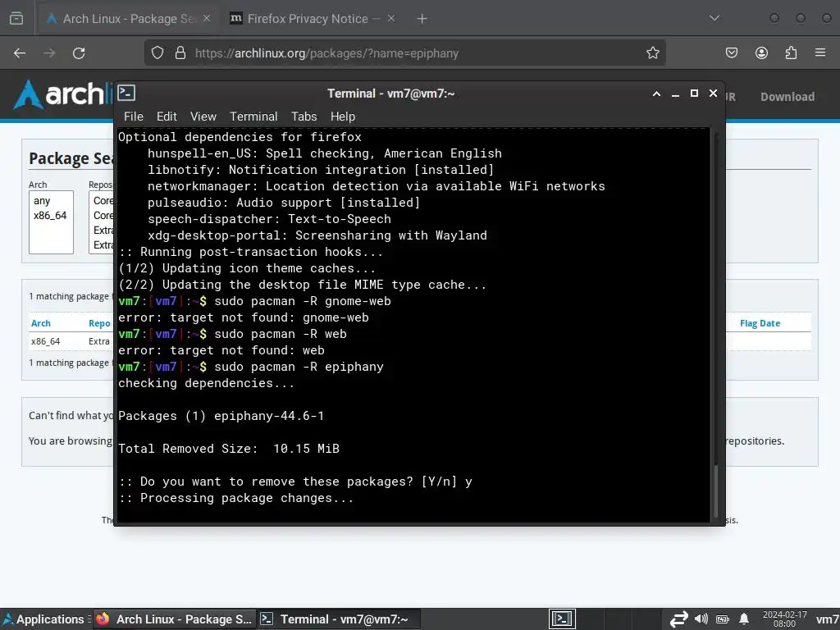This screenshot has width=840, height=630.
Task: Open the battery power tray icon
Action: [722, 619]
